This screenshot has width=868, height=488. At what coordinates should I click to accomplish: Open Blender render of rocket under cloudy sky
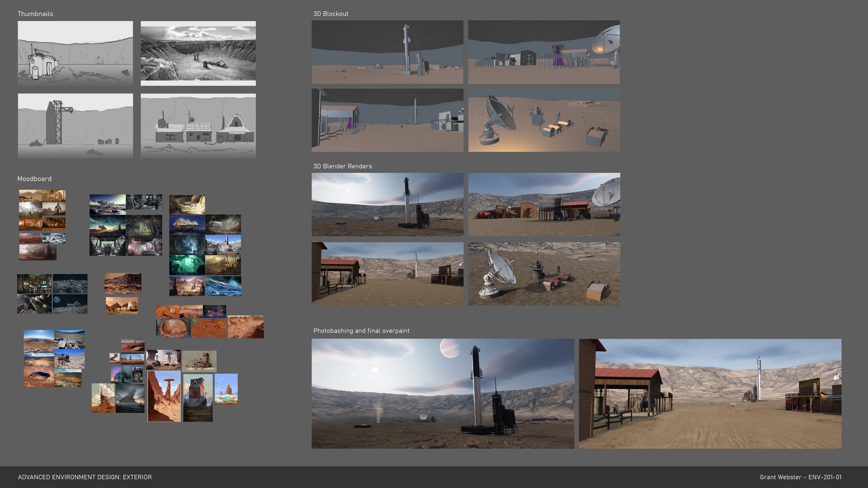click(x=387, y=204)
